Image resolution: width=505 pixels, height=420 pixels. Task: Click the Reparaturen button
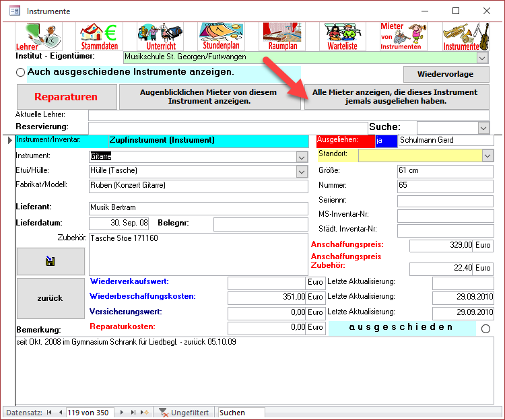(66, 97)
